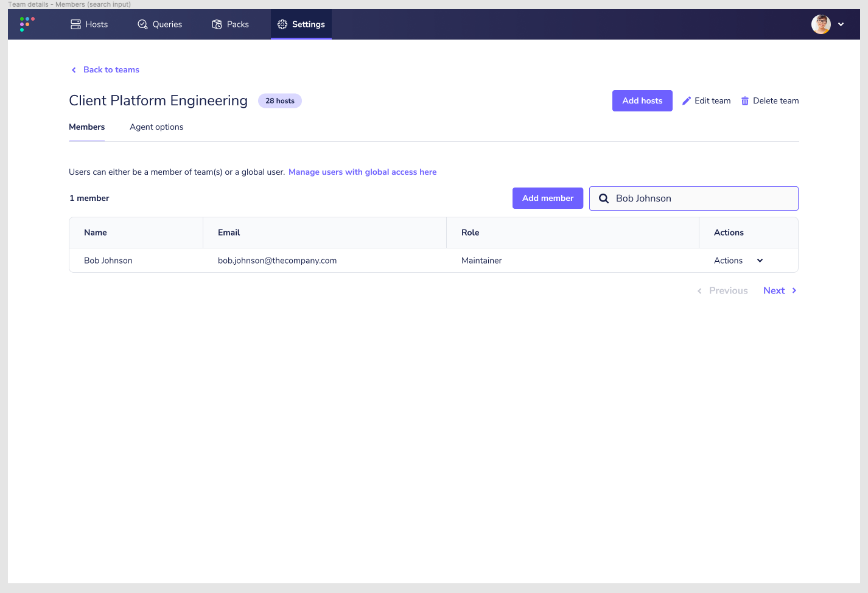The width and height of the screenshot is (868, 593).
Task: Select the pencil icon next to Edit team
Action: point(687,100)
